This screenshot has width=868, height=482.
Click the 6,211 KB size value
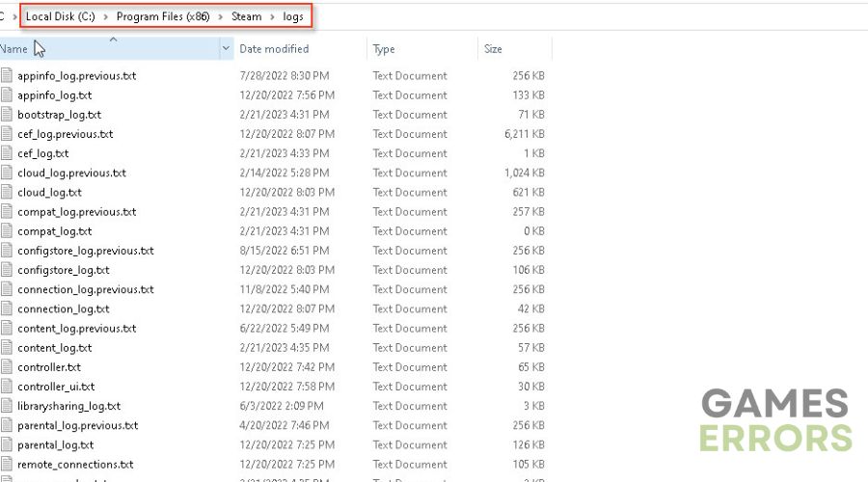[x=525, y=134]
